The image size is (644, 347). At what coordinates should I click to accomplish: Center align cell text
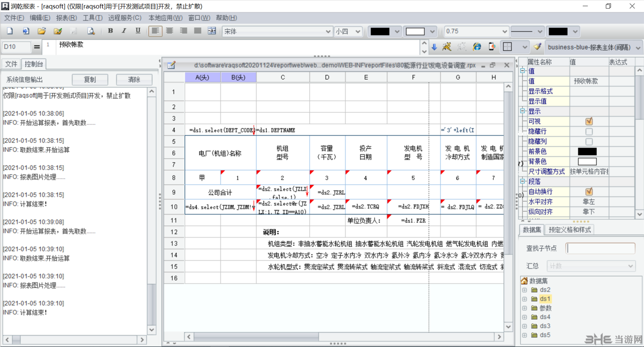(169, 31)
